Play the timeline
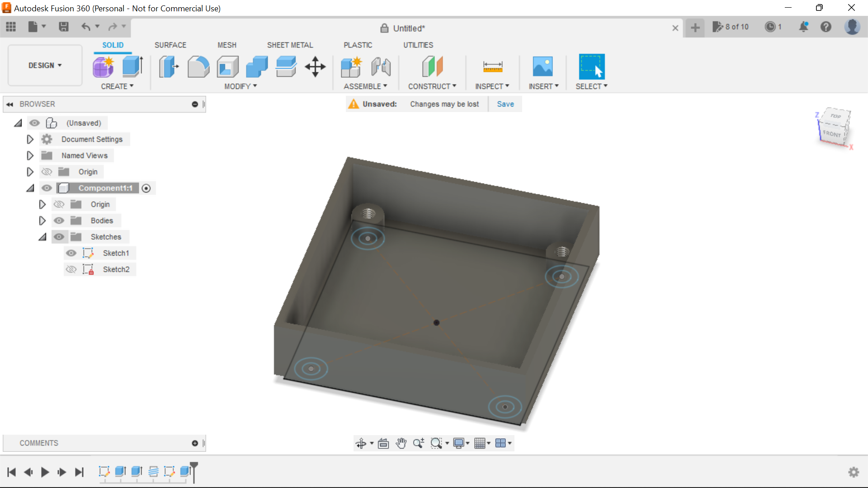 tap(45, 472)
